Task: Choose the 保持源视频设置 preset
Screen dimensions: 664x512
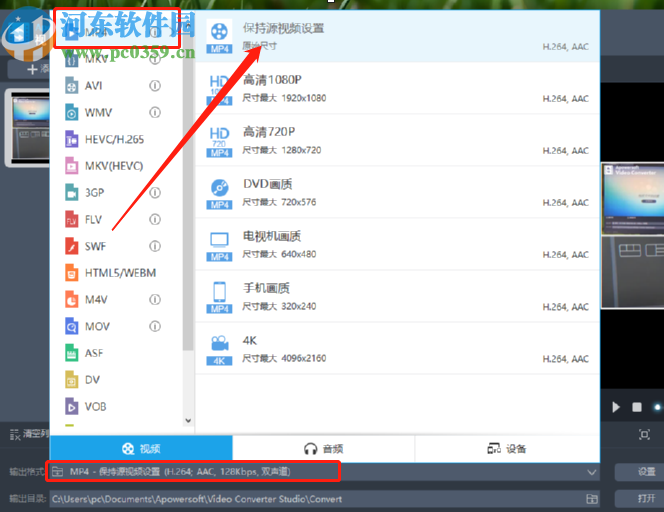Action: [x=397, y=37]
